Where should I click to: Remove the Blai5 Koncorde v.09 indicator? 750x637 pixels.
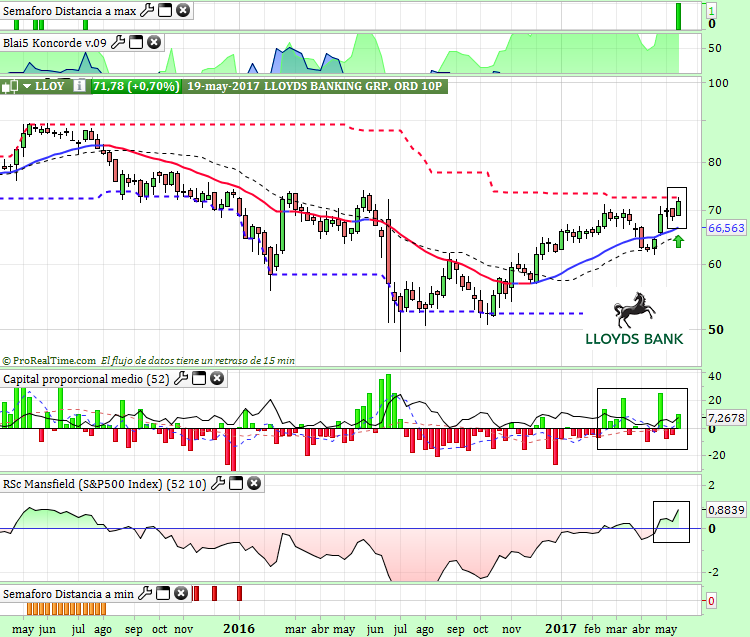click(154, 43)
